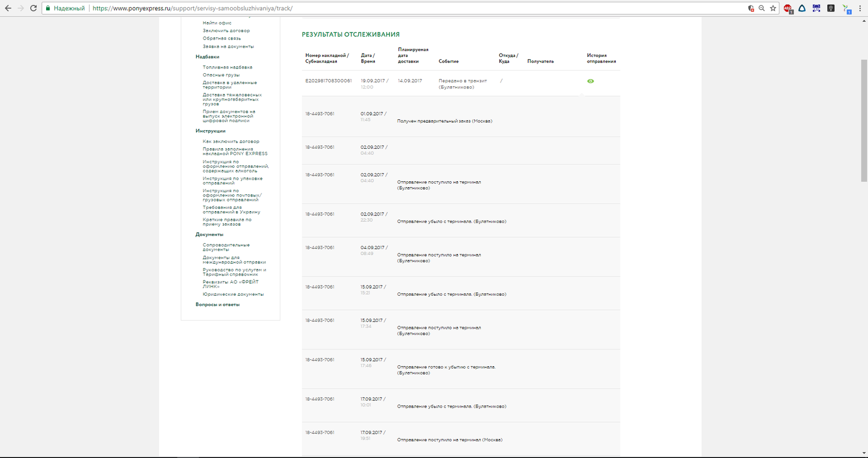Select the 'Вопросы и ответы' sidebar section
868x458 pixels.
pyautogui.click(x=218, y=304)
